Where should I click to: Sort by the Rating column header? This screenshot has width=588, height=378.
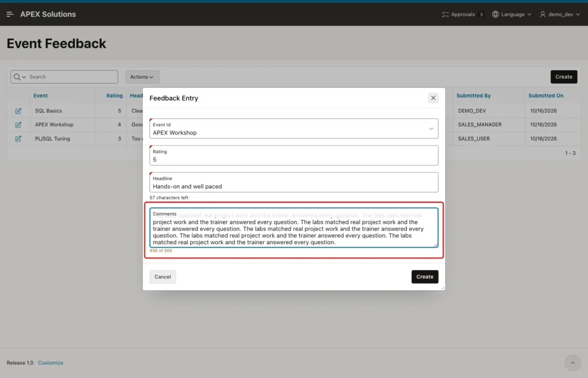(x=114, y=95)
